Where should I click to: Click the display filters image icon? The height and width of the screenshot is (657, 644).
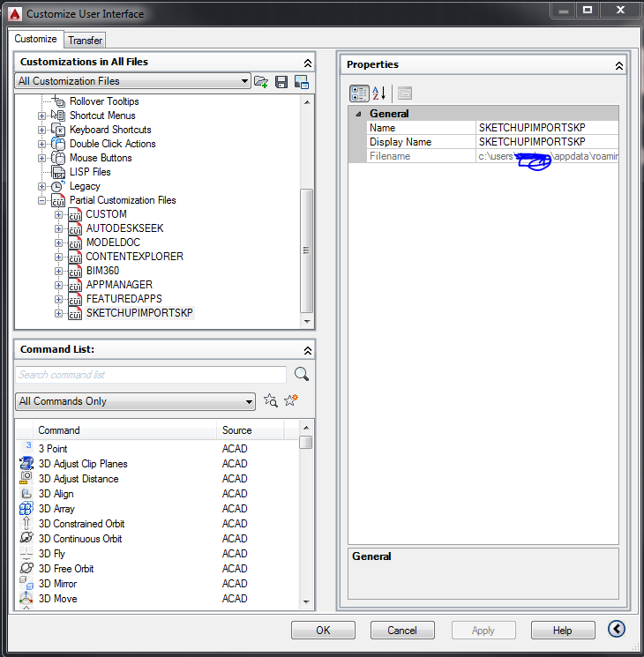[302, 82]
